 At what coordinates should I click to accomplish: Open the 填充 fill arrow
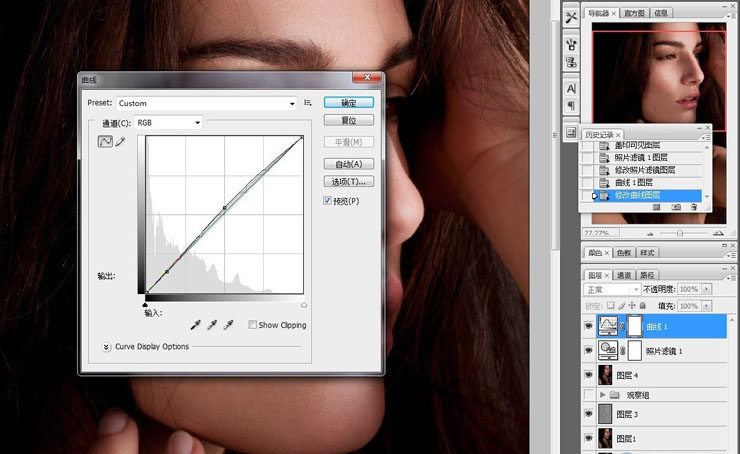(706, 306)
